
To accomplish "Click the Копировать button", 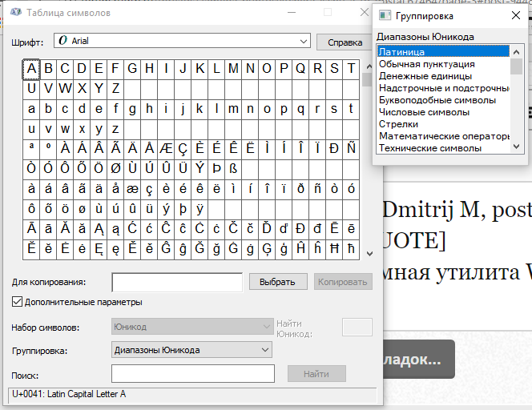I will tap(343, 282).
